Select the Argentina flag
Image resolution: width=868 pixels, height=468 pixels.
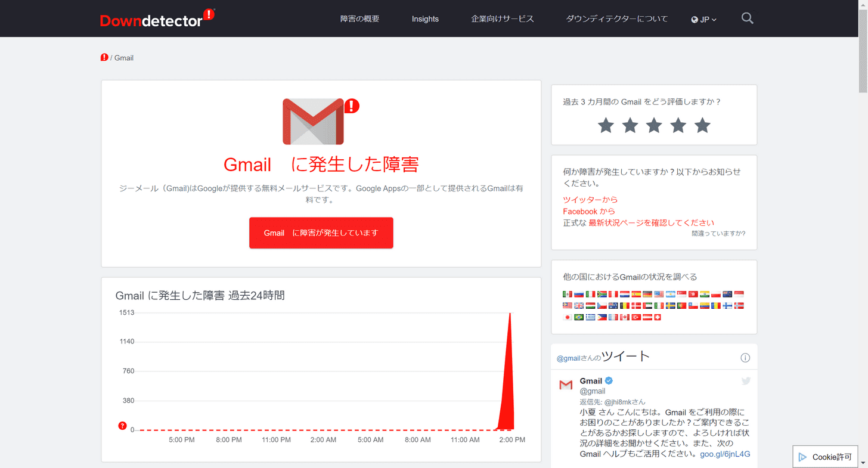tap(671, 294)
